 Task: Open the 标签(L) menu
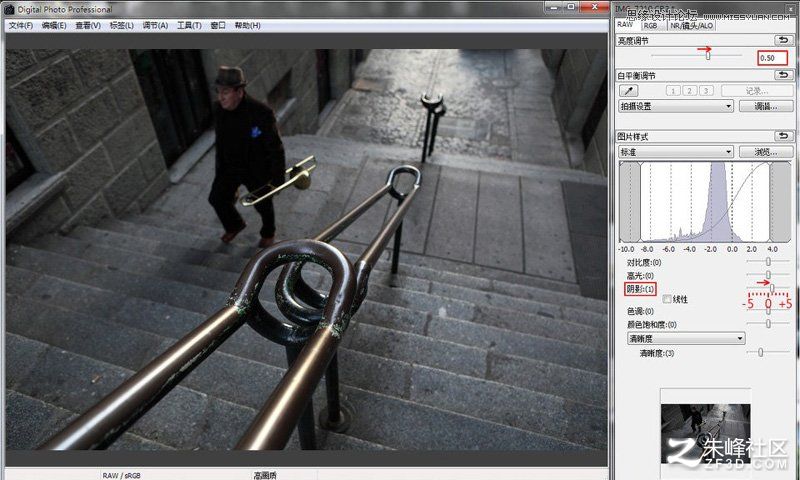[x=121, y=26]
